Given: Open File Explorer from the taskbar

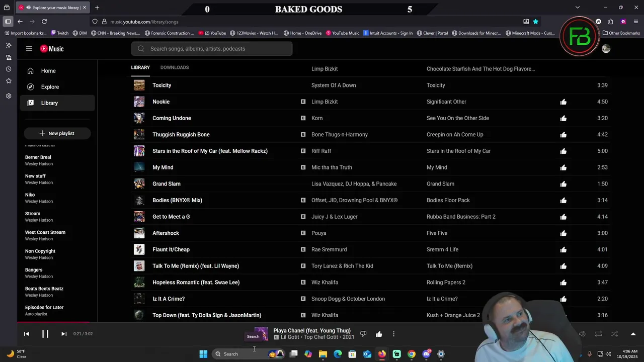Looking at the screenshot, I should [x=323, y=354].
